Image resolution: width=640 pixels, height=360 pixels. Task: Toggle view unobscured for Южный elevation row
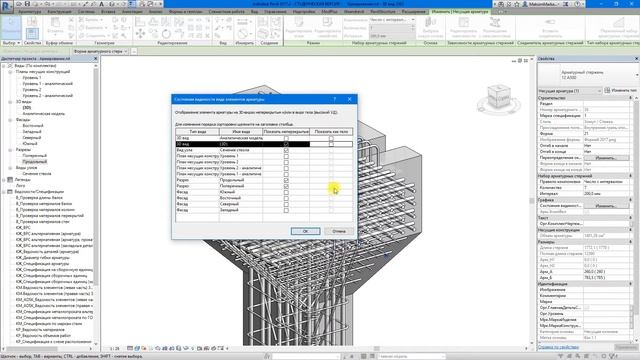click(x=286, y=192)
